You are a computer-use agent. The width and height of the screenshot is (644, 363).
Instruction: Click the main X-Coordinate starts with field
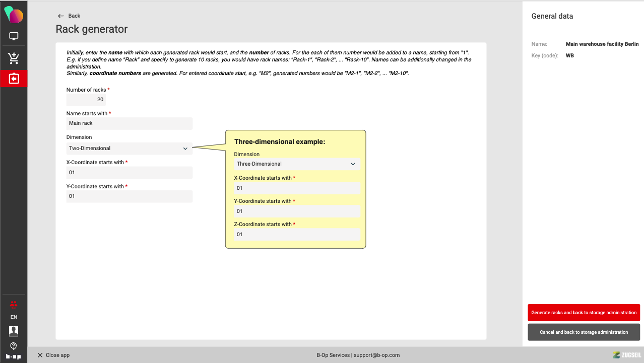point(129,173)
